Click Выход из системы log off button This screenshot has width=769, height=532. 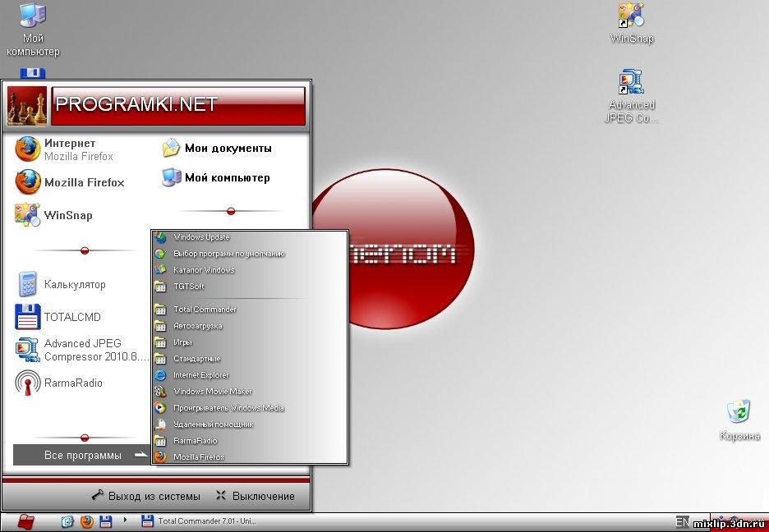(x=145, y=496)
